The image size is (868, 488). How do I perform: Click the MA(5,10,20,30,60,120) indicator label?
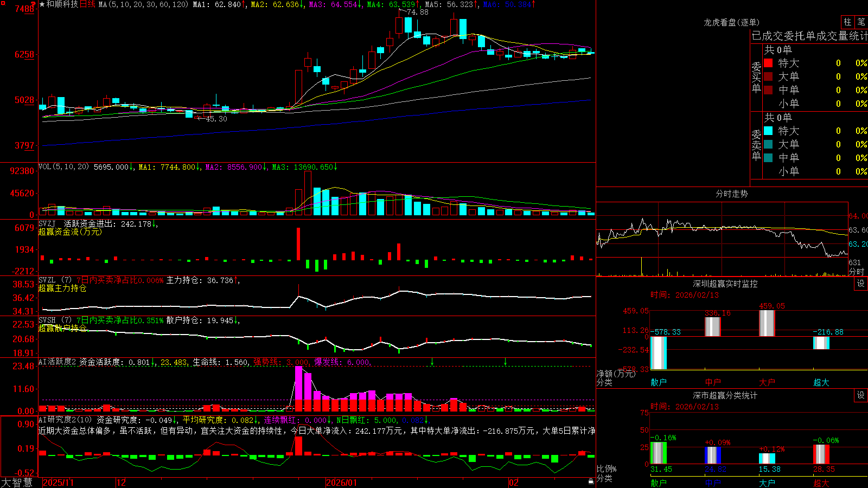click(x=143, y=4)
